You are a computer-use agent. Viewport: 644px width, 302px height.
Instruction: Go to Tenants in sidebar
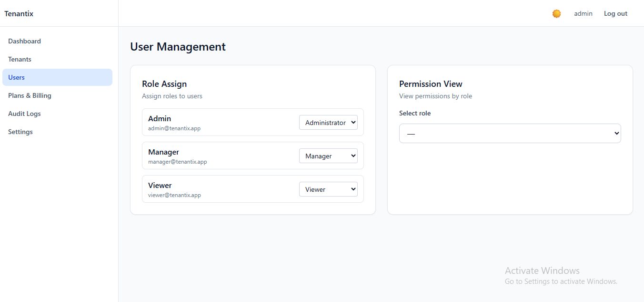coord(20,59)
